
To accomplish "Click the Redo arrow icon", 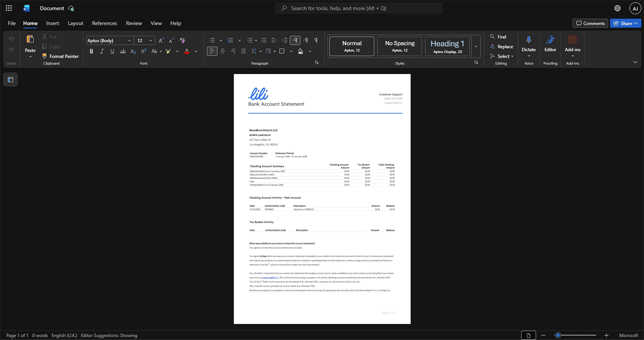I will click(x=11, y=50).
